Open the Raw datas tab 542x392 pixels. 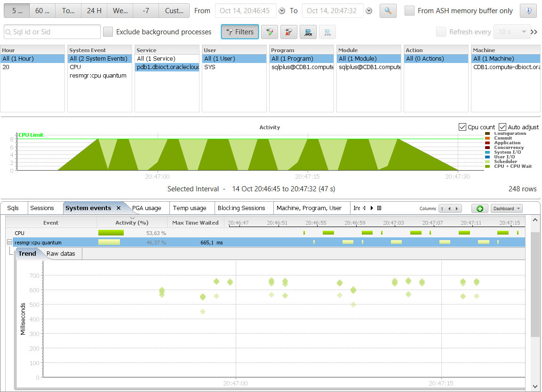(x=61, y=253)
